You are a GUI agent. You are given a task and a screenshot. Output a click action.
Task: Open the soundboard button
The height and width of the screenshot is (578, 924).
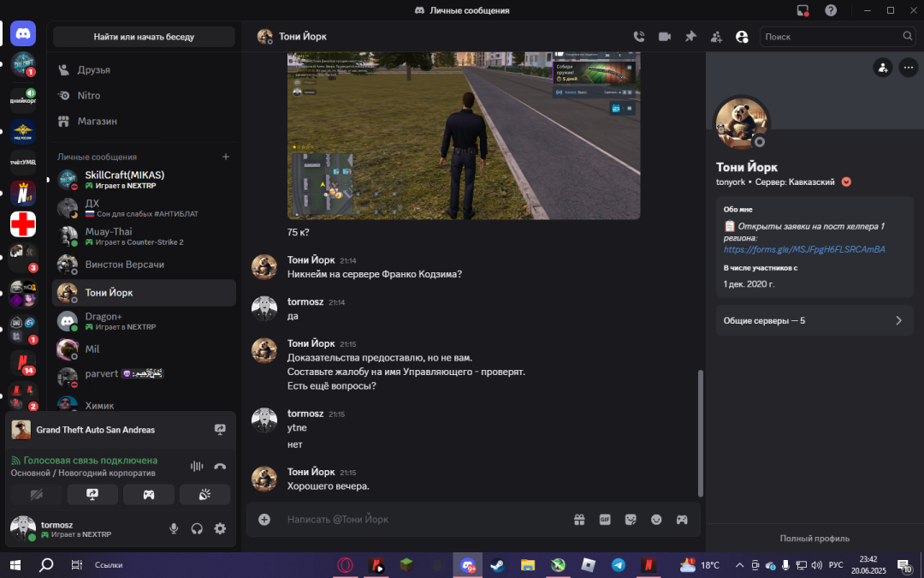tap(204, 494)
